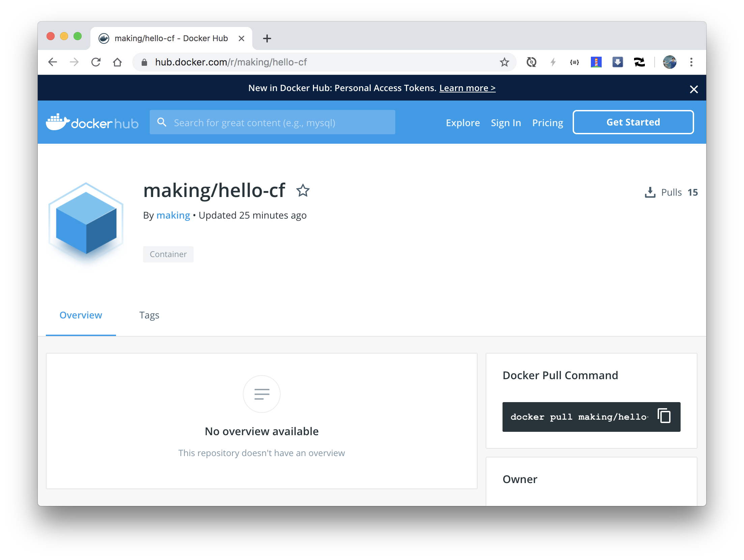Viewport: 744px width, 560px height.
Task: Star the making/hello-cf repository
Action: 303,191
